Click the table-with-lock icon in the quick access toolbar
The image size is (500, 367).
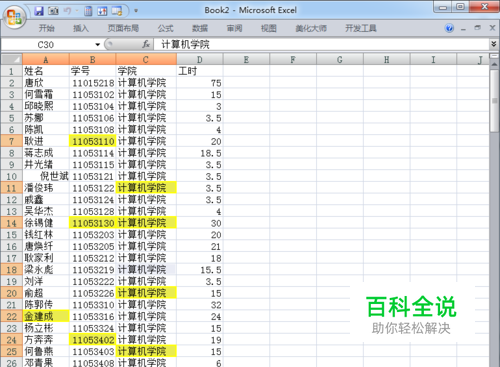pos(117,11)
